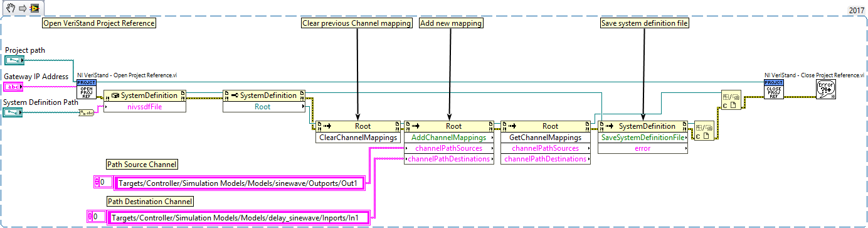Viewport: 868px width, 228px height.
Task: Select the hand scroll tool icon
Action: coord(10,8)
